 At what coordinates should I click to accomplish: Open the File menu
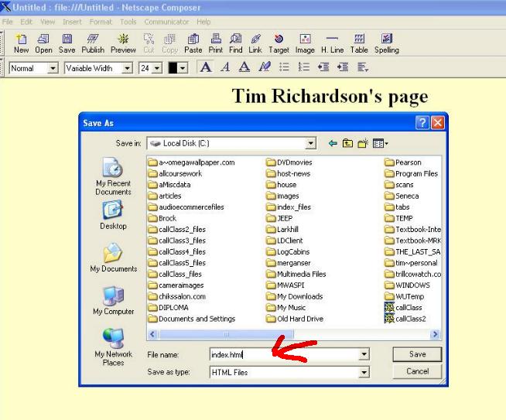7,22
